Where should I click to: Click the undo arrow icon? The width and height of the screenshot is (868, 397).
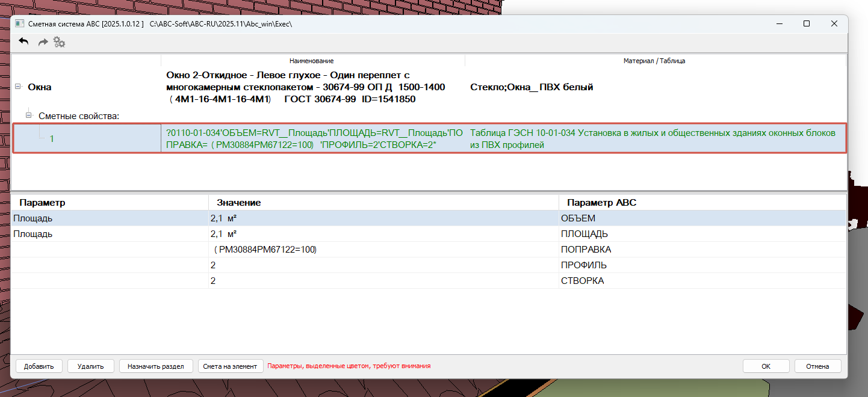[24, 42]
